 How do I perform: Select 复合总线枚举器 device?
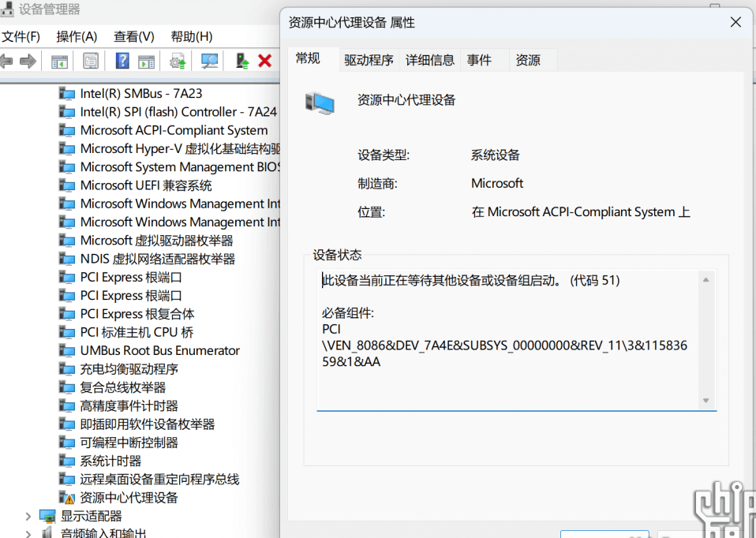[x=122, y=387]
